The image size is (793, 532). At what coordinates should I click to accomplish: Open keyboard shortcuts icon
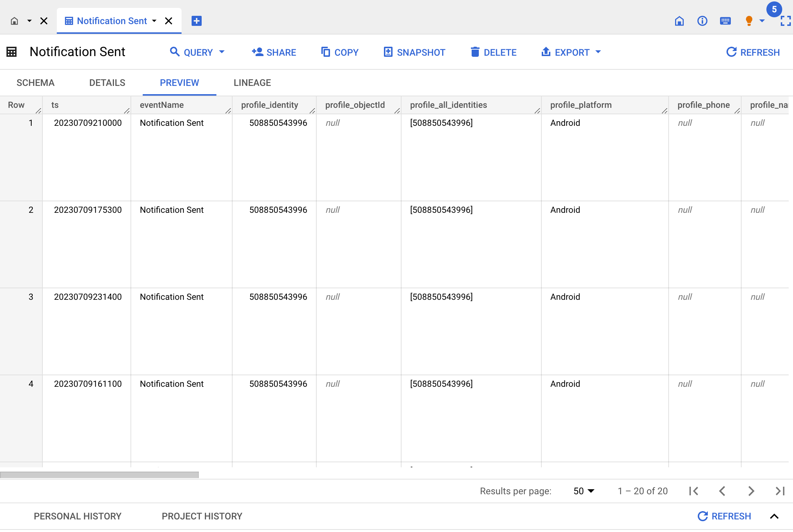click(725, 21)
